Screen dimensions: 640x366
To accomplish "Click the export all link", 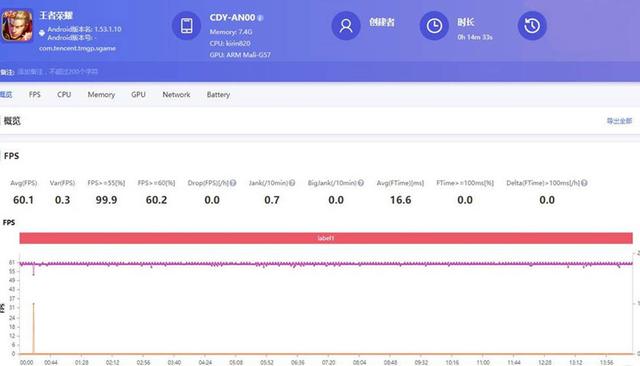I will [x=619, y=121].
